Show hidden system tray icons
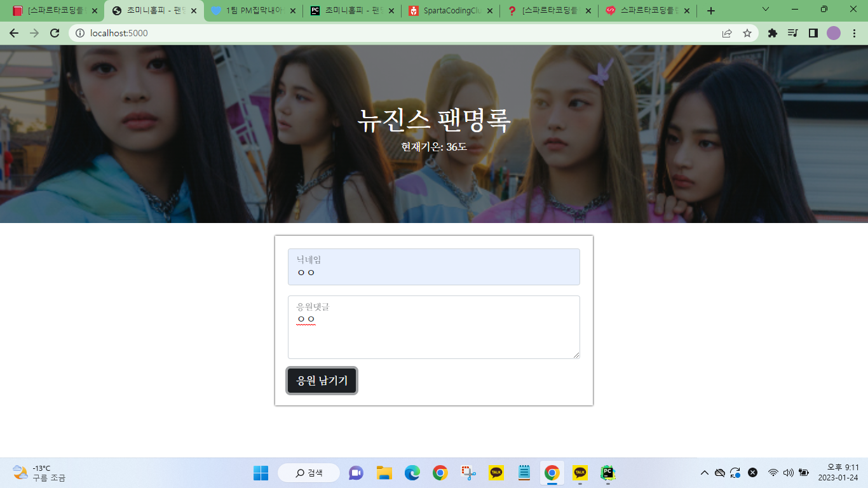Screen dimensions: 868x488 [704, 473]
